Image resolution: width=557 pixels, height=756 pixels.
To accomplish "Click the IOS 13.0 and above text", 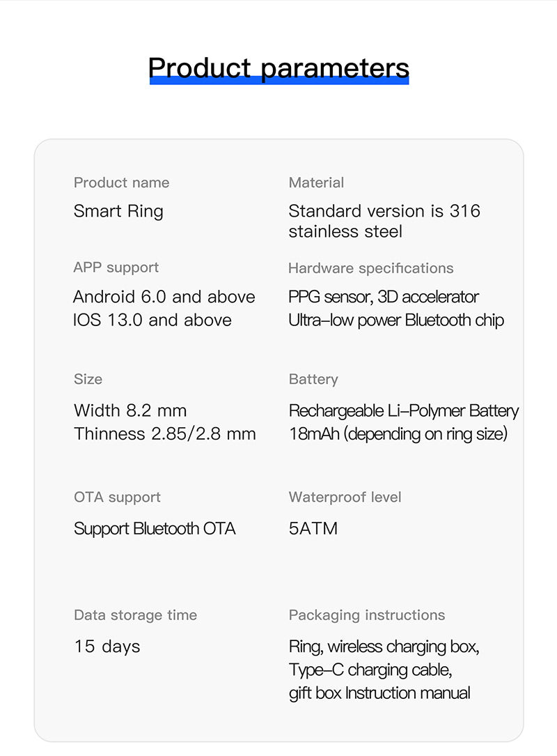I will click(x=152, y=320).
